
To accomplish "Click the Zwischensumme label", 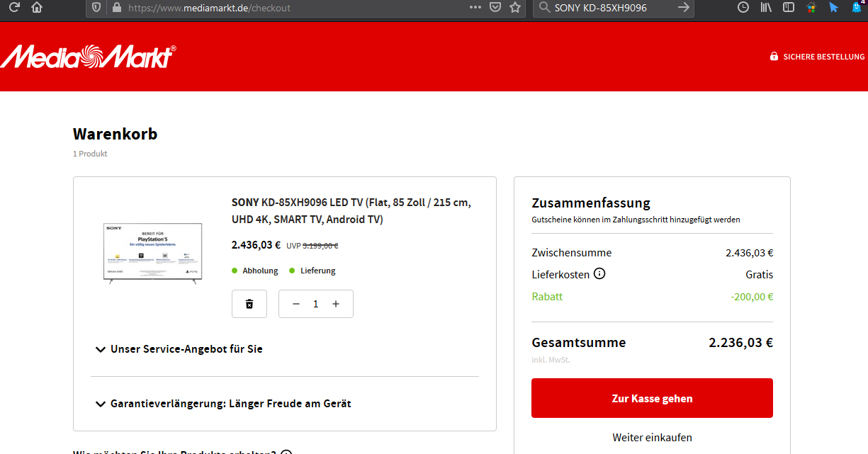I will click(x=572, y=253).
